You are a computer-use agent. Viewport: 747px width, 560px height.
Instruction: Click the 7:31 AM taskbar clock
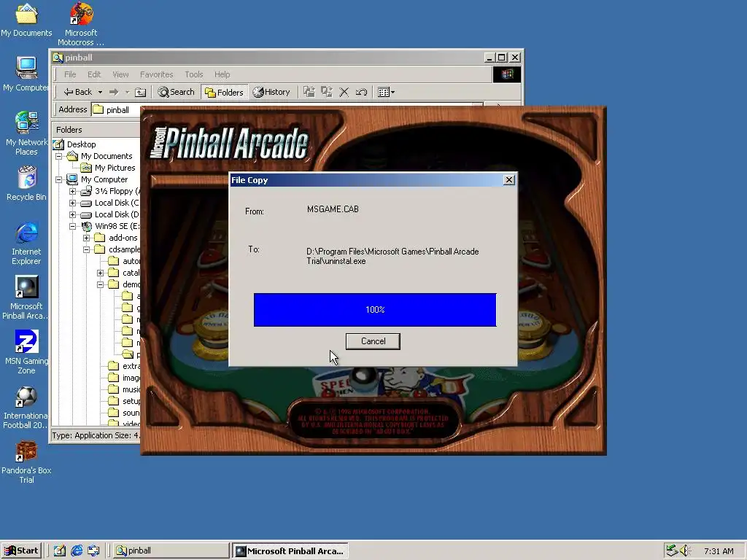coord(719,551)
